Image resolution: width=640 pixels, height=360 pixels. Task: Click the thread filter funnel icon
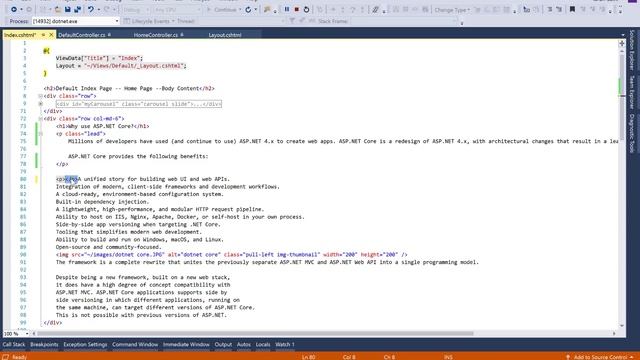[292, 21]
